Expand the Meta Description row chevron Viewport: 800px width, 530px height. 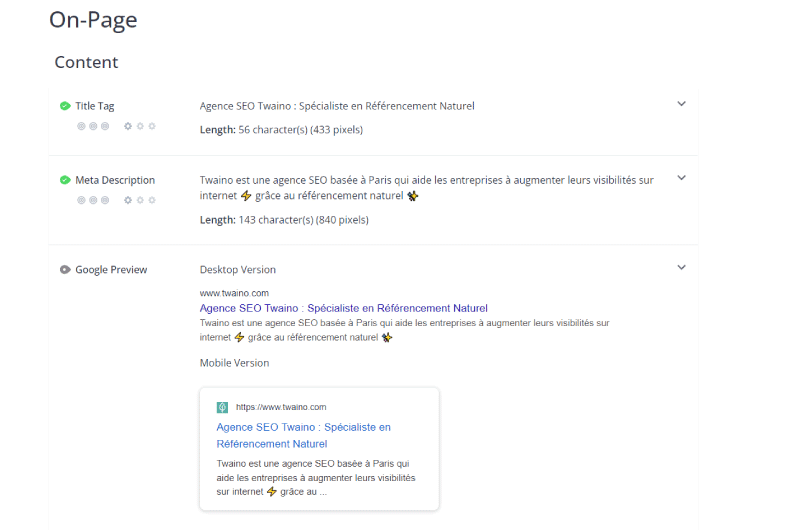point(681,178)
